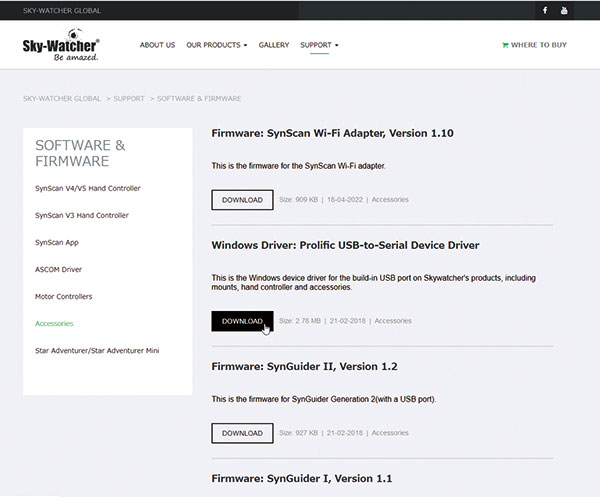Screen dimensions: 600x497
Task: Click the 'firmware for the SynScan Wi-Fi adapter' description
Action: click(x=298, y=166)
